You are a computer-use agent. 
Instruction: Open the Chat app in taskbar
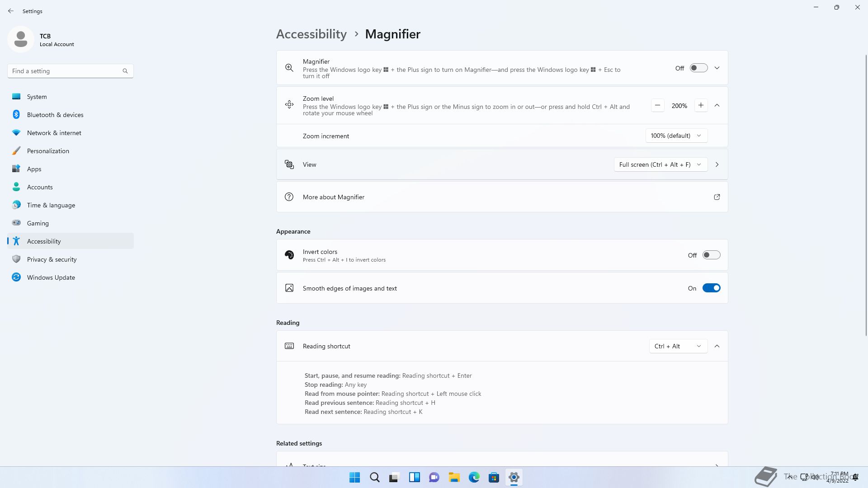[x=434, y=477]
